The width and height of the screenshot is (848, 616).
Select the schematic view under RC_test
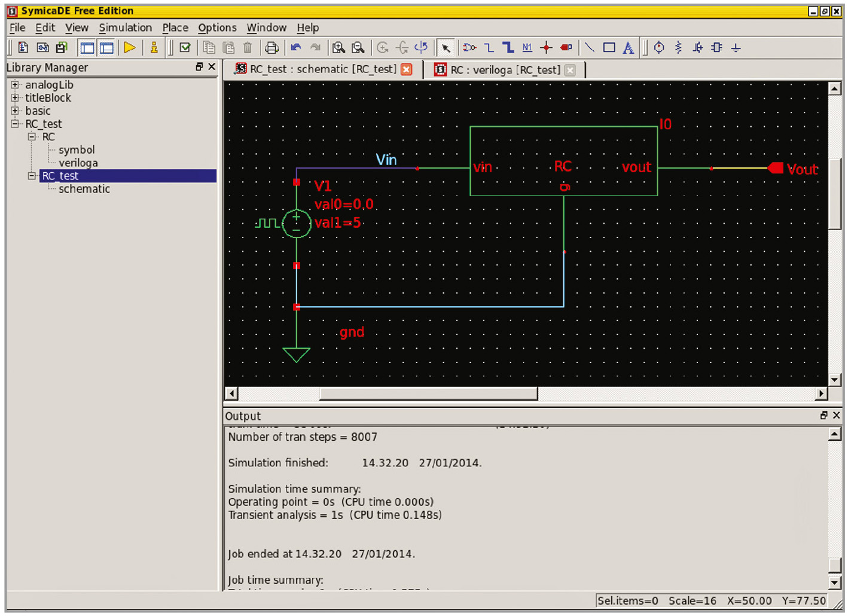84,189
